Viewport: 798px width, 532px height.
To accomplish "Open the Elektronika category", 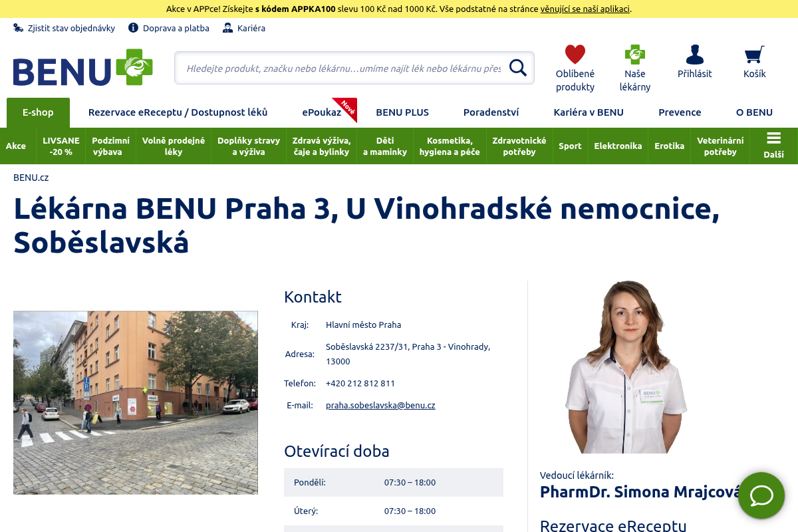I will [x=618, y=146].
